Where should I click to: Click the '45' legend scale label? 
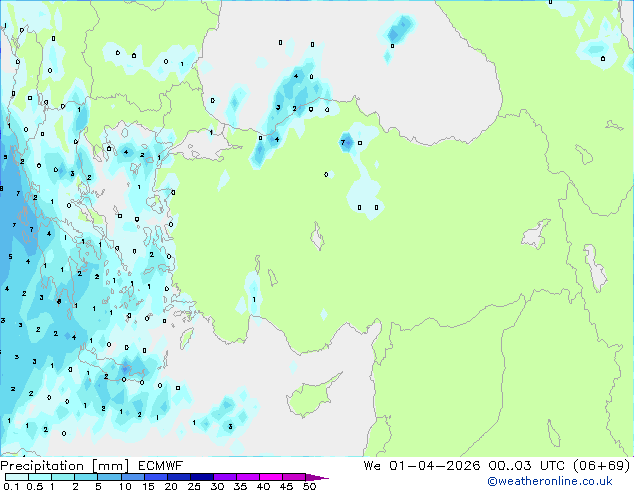click(x=286, y=486)
